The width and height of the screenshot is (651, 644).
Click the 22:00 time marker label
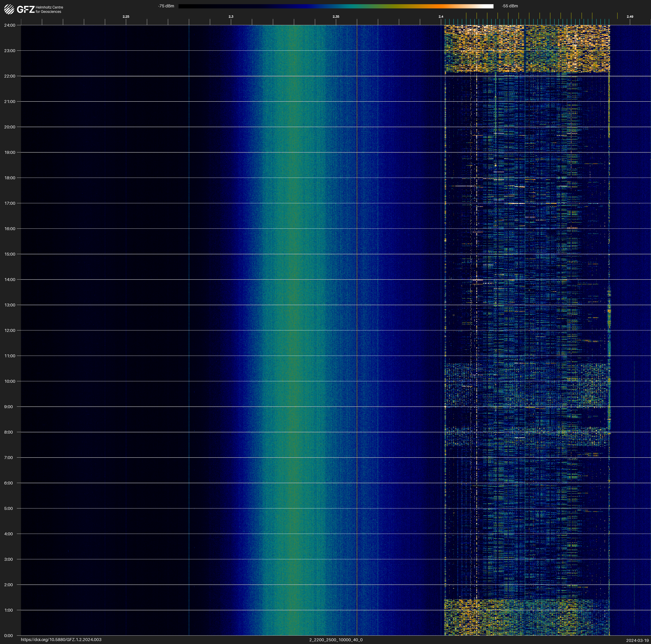coord(9,76)
